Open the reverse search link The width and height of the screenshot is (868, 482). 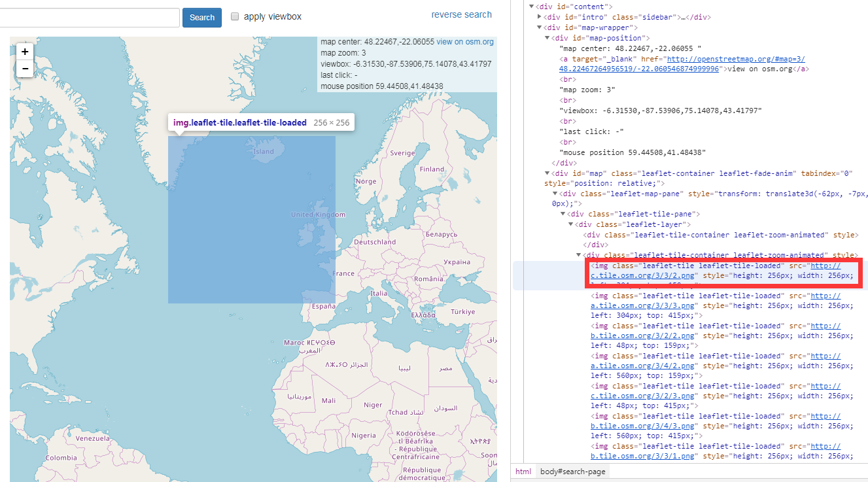point(461,14)
